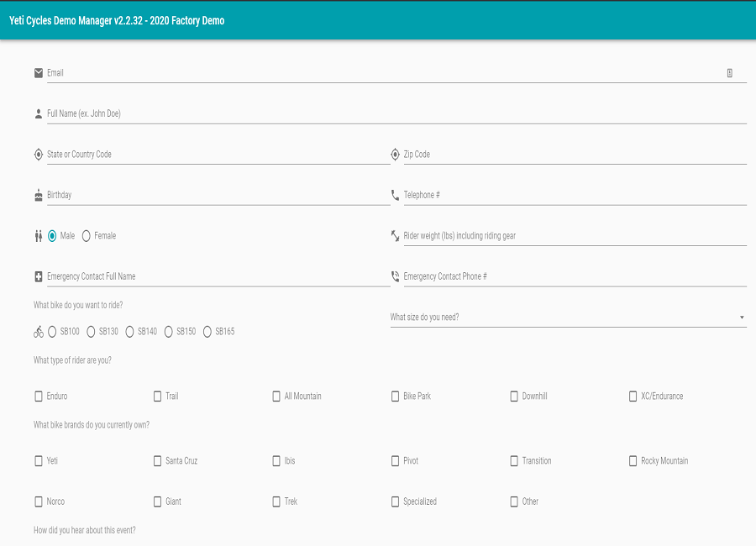Check the Bike Park rider type

(395, 396)
